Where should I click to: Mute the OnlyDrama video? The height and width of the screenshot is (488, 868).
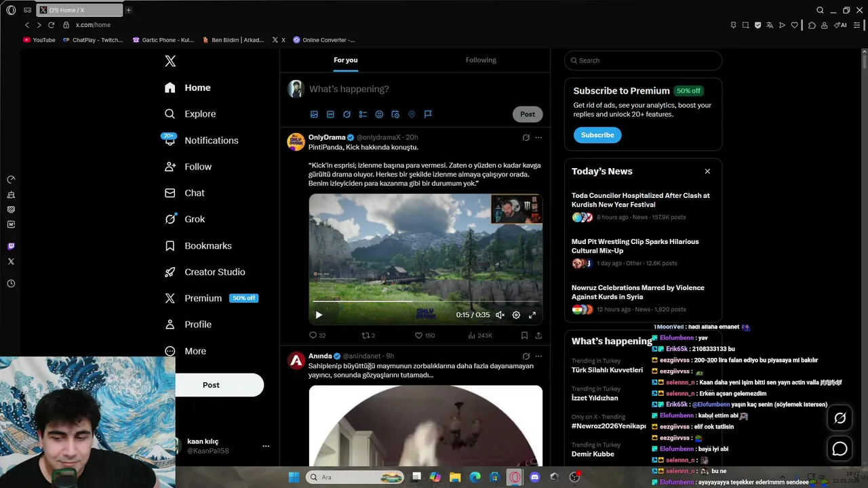(500, 314)
